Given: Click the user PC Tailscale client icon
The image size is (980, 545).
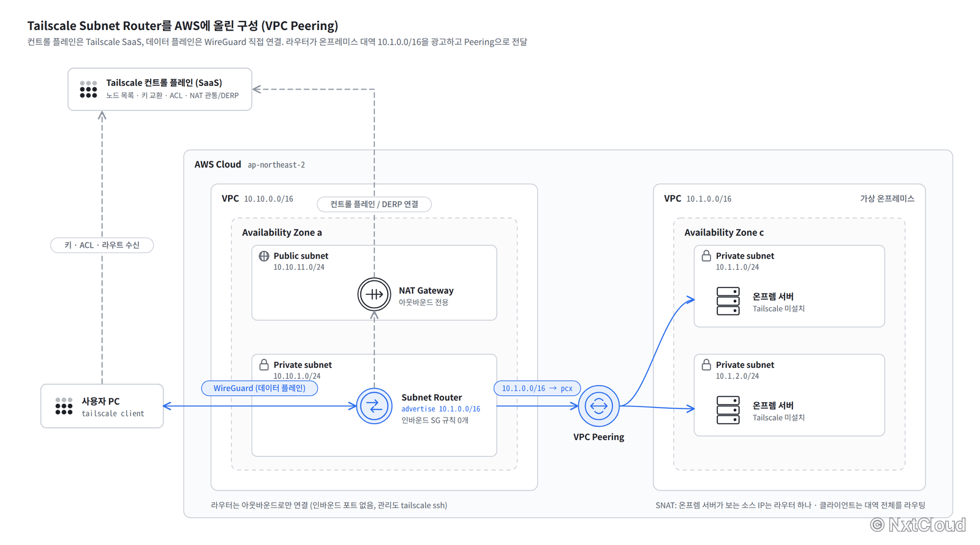Looking at the screenshot, I should pyautogui.click(x=64, y=406).
